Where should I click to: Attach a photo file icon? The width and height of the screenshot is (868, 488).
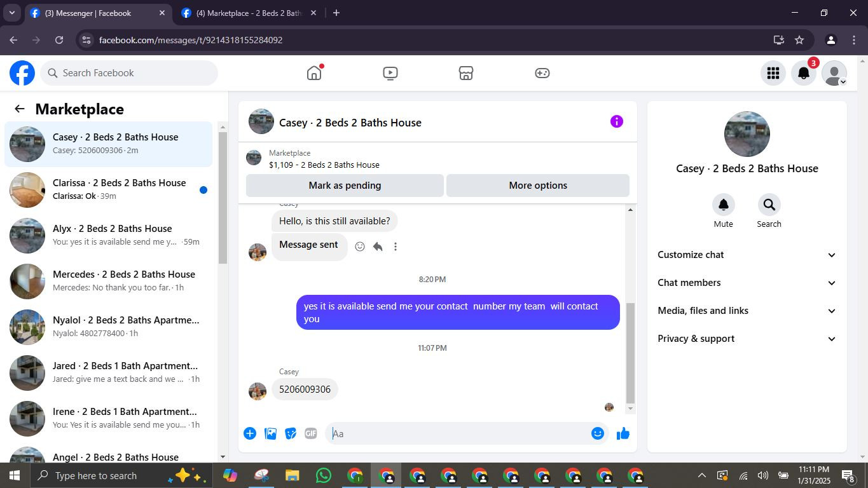[x=270, y=433]
